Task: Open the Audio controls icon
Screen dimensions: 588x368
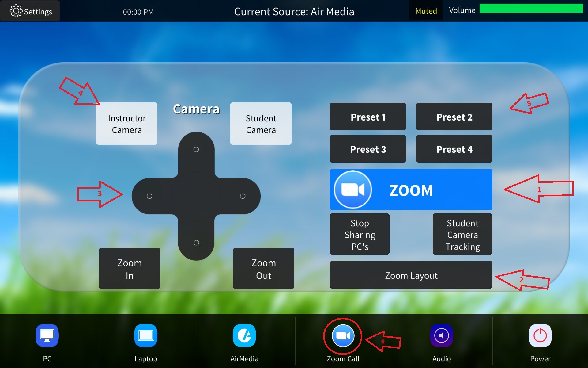Action: pos(442,335)
